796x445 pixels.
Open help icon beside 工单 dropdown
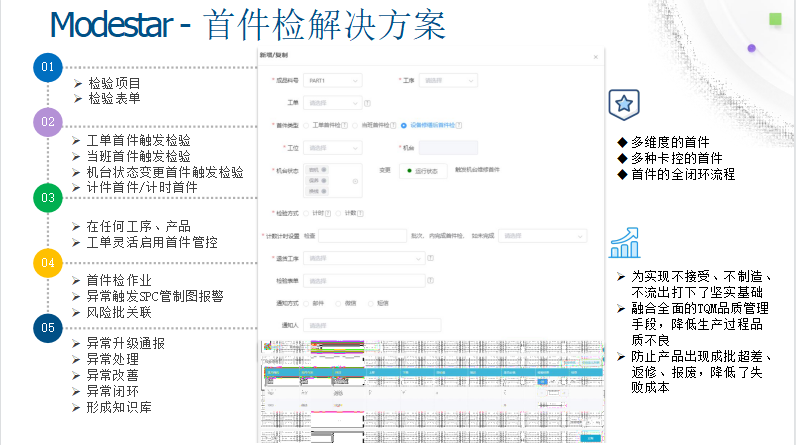tap(367, 103)
